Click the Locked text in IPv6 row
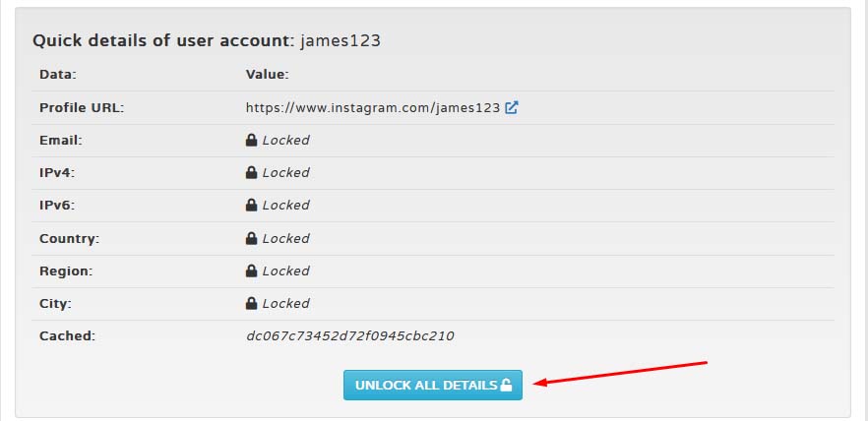This screenshot has width=868, height=421. [x=285, y=206]
